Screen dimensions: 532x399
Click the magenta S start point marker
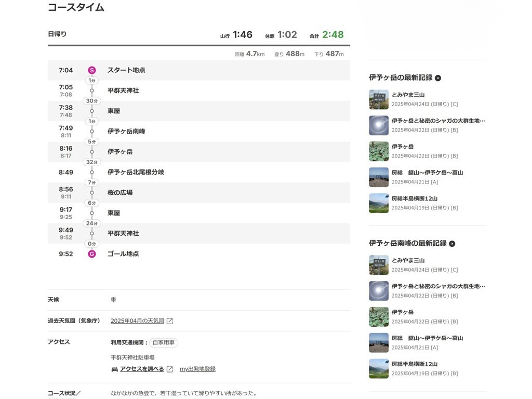[91, 70]
